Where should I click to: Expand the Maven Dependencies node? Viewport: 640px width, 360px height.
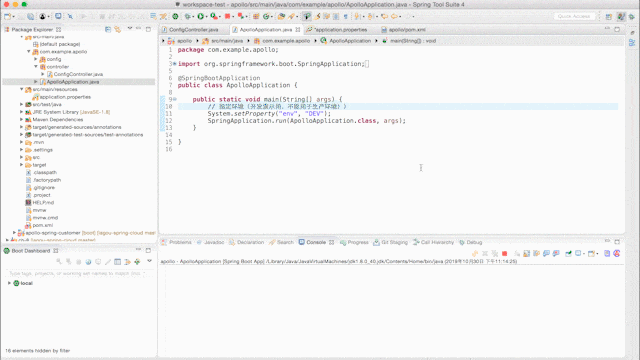pyautogui.click(x=22, y=120)
